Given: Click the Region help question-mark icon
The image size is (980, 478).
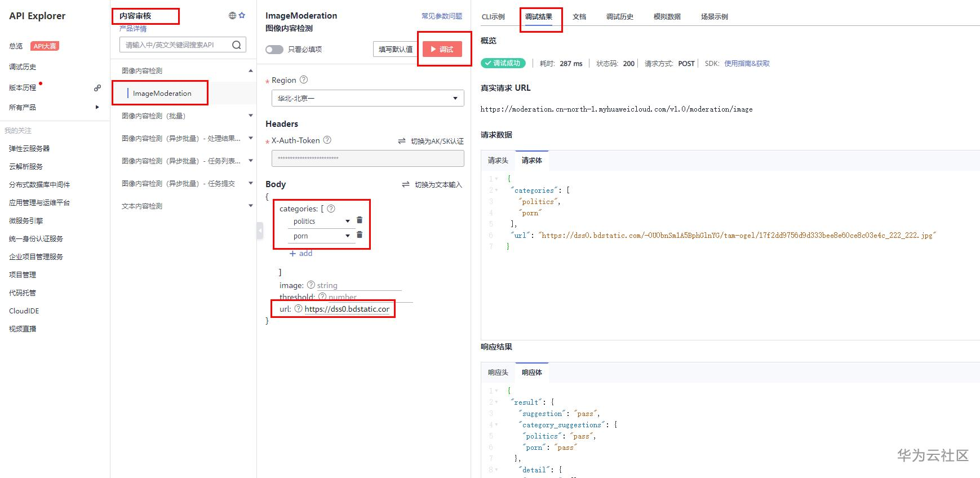Looking at the screenshot, I should [304, 80].
